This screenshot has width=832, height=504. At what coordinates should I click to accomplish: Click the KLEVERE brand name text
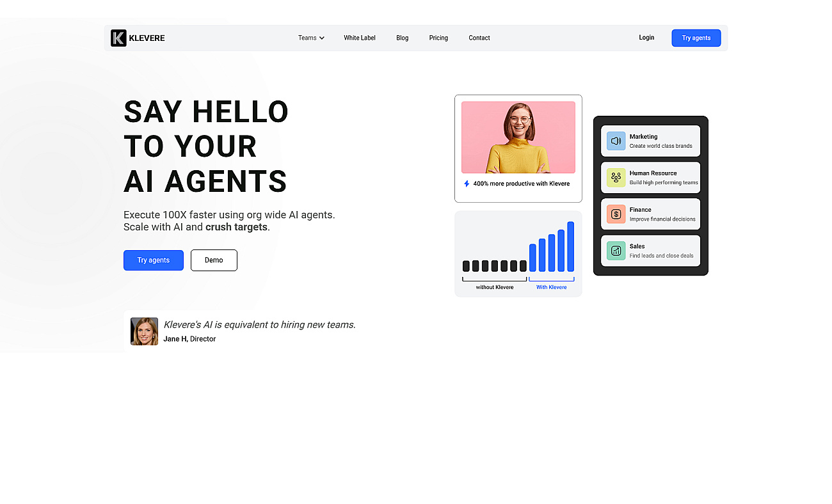coord(147,38)
